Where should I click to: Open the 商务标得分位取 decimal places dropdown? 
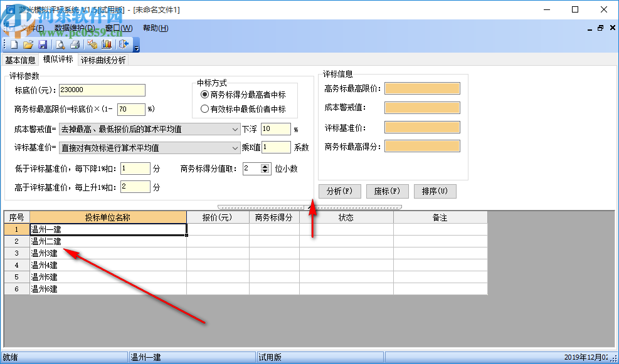click(x=266, y=168)
